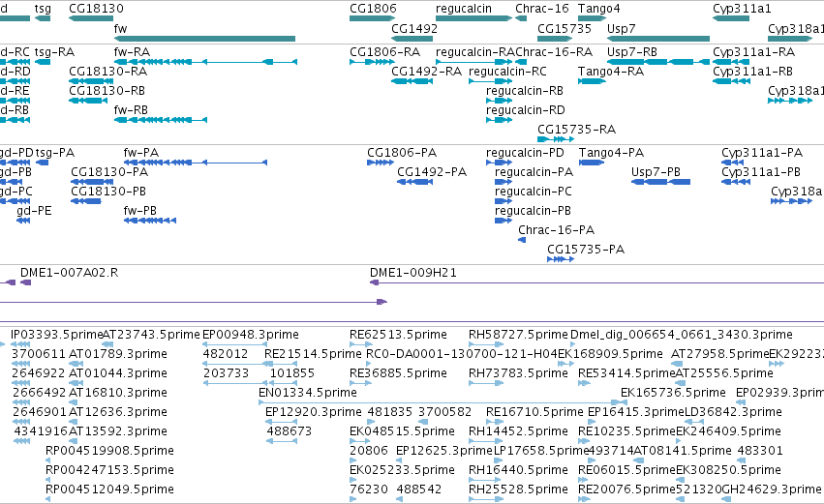824x504 pixels.
Task: Select the CG15735-PA protein label
Action: (x=586, y=250)
